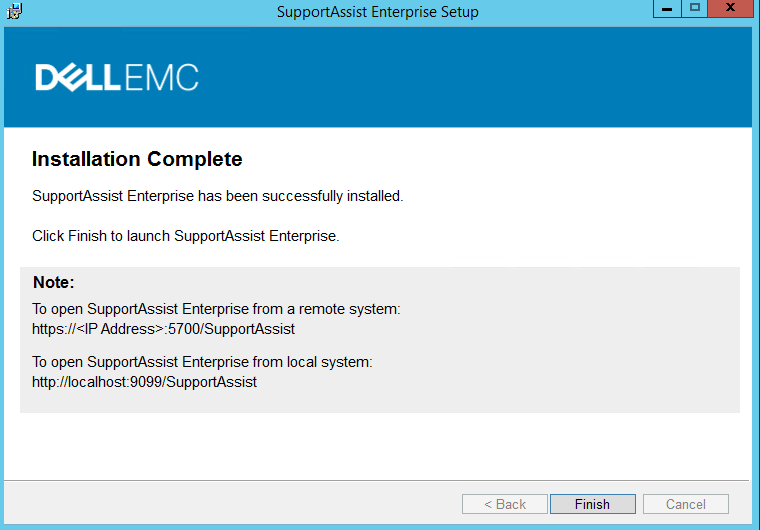Click the http://localhost:9099/SupportAssist address

tap(144, 382)
